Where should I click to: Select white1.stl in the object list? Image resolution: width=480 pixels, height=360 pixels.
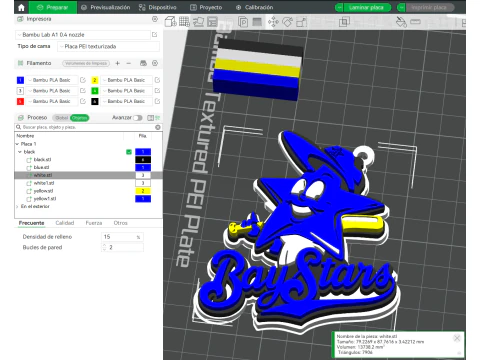(x=44, y=183)
